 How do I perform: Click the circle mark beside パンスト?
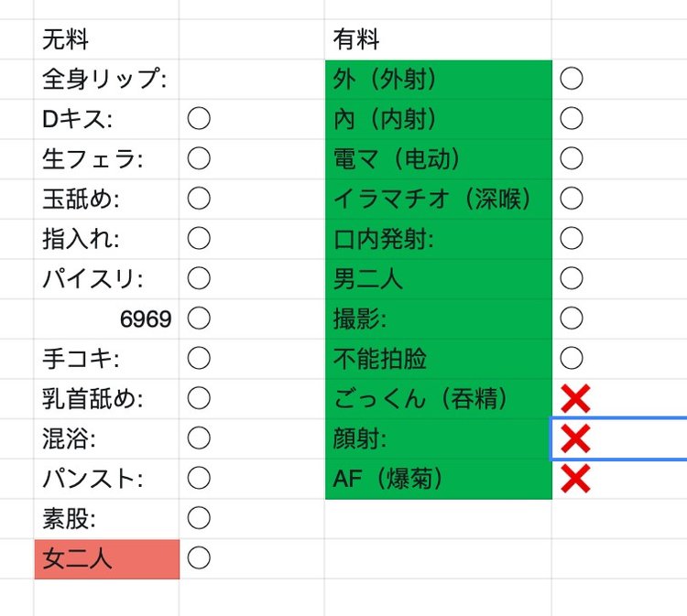[x=199, y=478]
